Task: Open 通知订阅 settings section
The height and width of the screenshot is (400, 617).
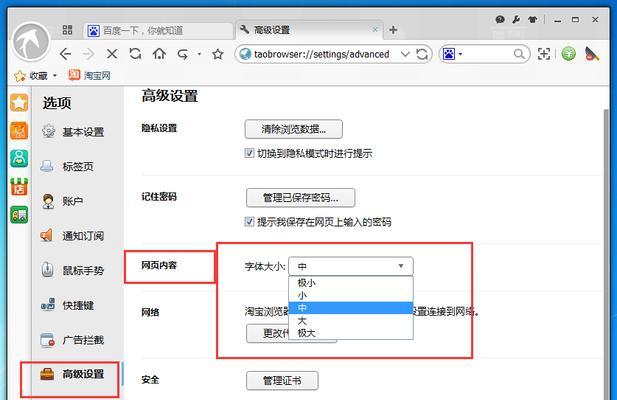Action: (73, 236)
